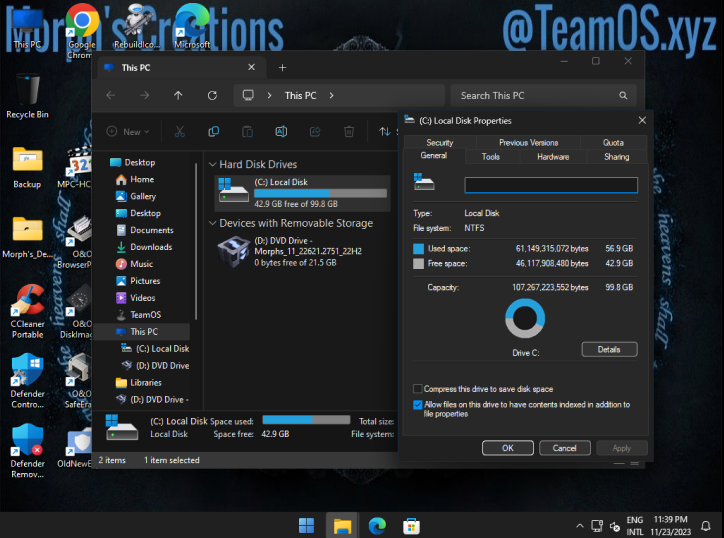This screenshot has width=724, height=538.
Task: Open the Recycle Bin desktop icon
Action: point(27,96)
